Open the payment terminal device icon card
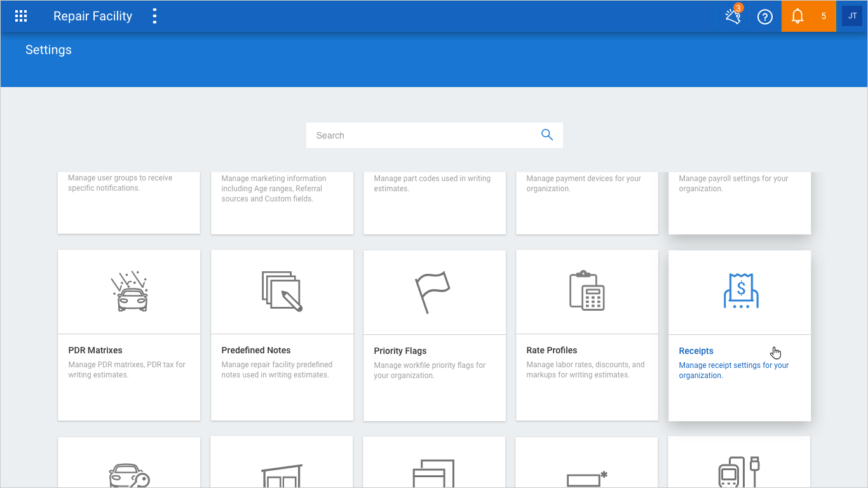This screenshot has width=868, height=488. point(739,471)
